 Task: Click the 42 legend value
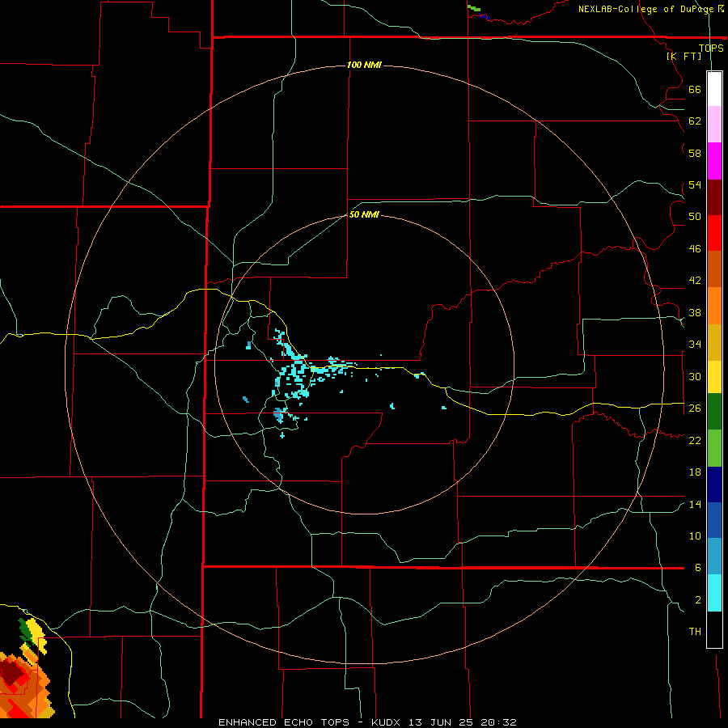[x=695, y=281]
